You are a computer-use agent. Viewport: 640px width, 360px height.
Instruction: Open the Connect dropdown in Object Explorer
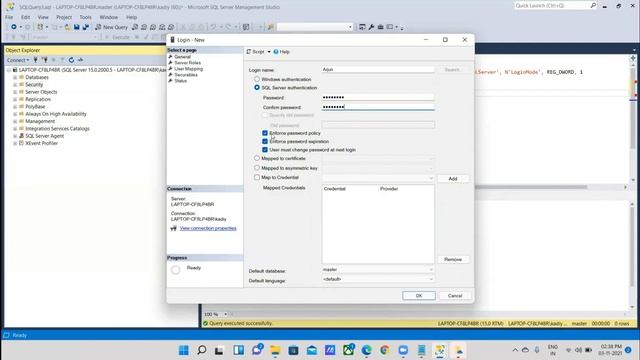(x=18, y=60)
